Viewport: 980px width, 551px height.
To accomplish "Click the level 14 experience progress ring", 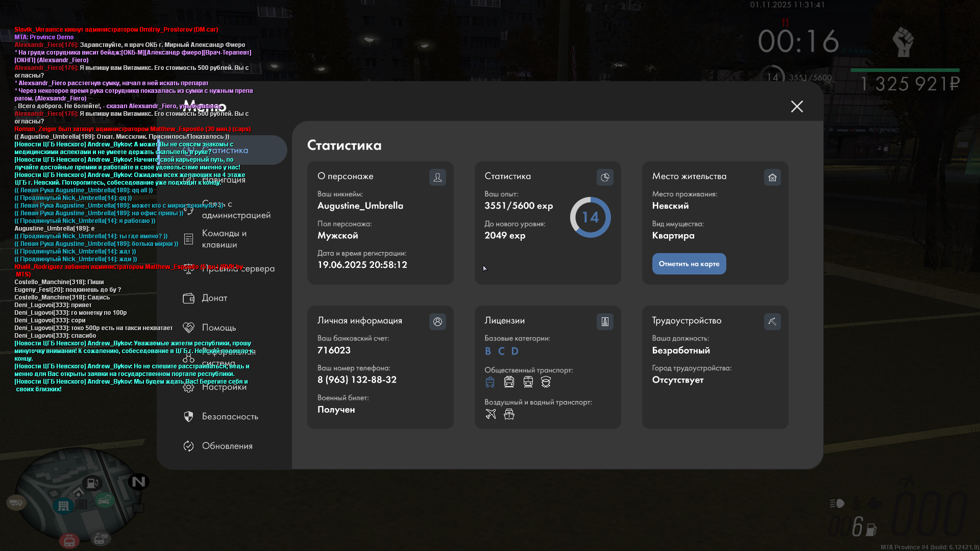I will tap(590, 217).
